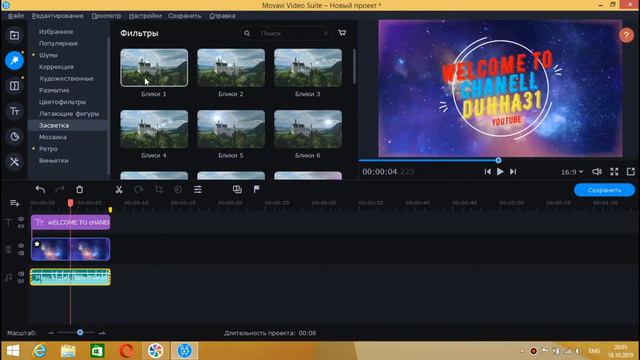The image size is (640, 360).
Task: Open Internet Explorer from taskbar
Action: click(40, 351)
